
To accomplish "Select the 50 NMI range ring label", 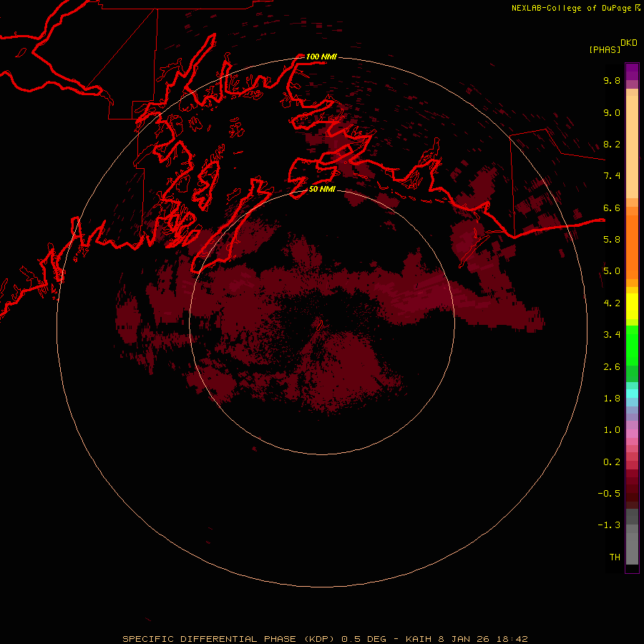I will [322, 190].
